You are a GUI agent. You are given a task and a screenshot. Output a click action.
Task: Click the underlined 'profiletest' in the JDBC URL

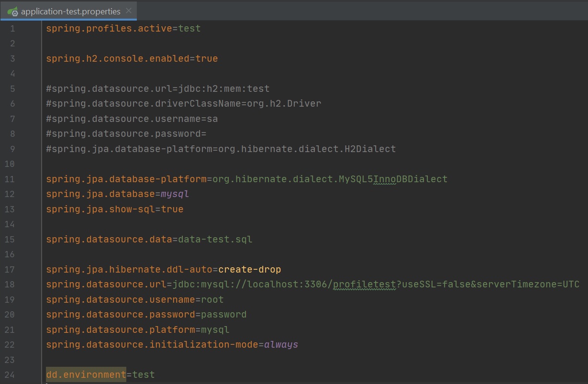click(x=364, y=285)
